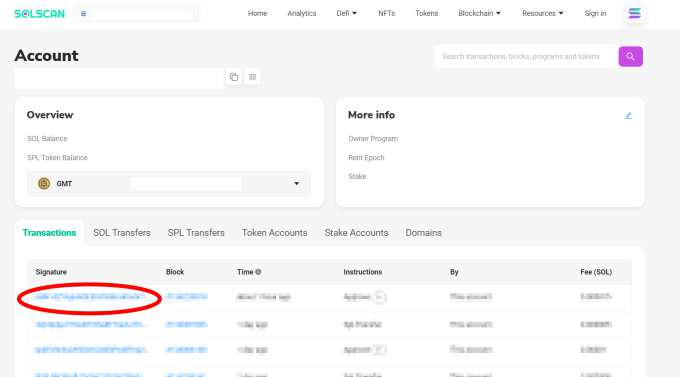Open the Resources dropdown menu
Viewport: 680px width, 377px height.
(x=543, y=13)
